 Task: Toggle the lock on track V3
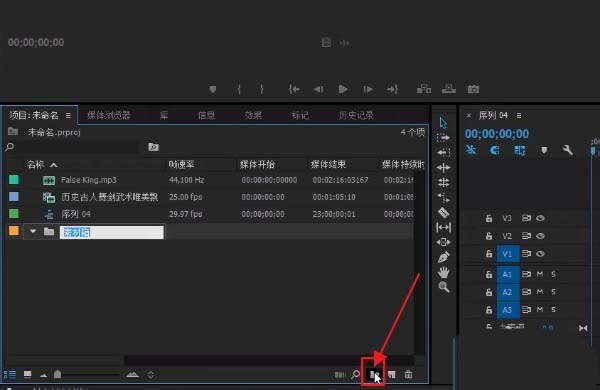tap(489, 218)
